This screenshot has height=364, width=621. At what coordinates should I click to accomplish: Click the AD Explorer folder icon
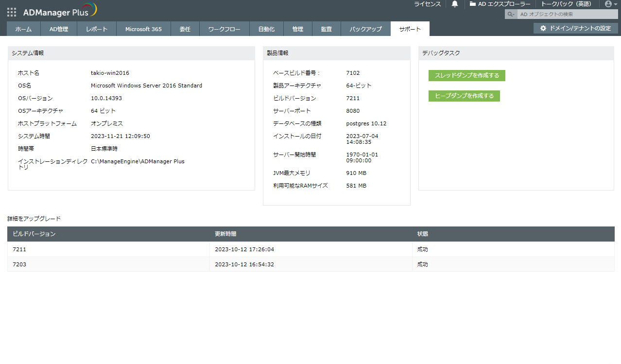[x=472, y=4]
